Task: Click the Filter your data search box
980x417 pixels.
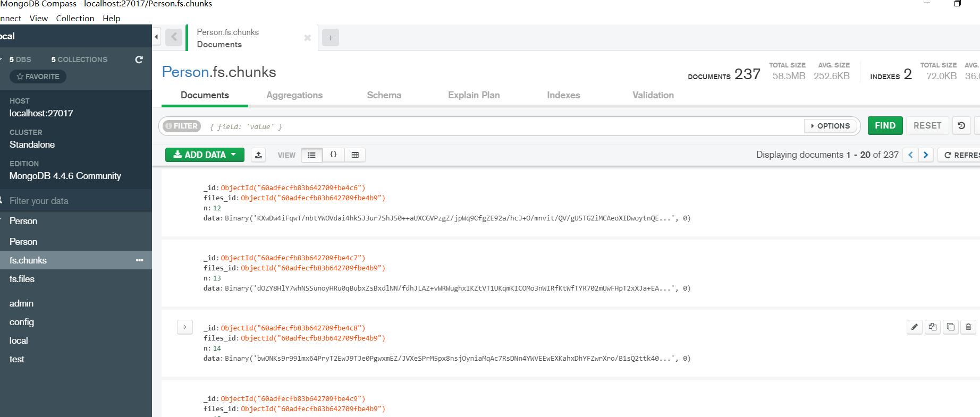Action: [x=76, y=201]
